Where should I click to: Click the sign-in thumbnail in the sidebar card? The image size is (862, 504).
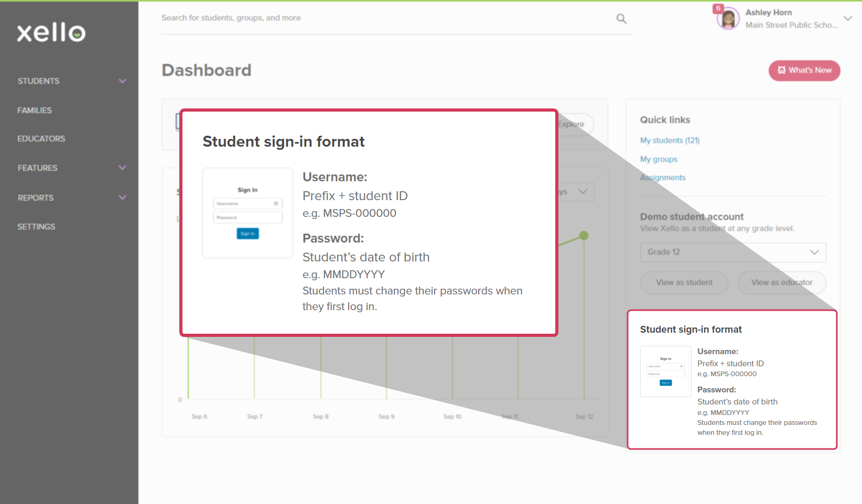[x=665, y=371]
